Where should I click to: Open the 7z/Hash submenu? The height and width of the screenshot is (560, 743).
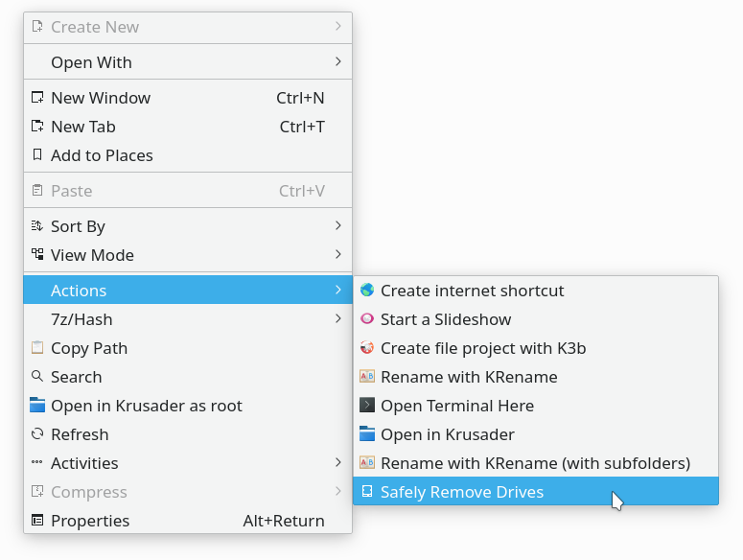point(188,319)
